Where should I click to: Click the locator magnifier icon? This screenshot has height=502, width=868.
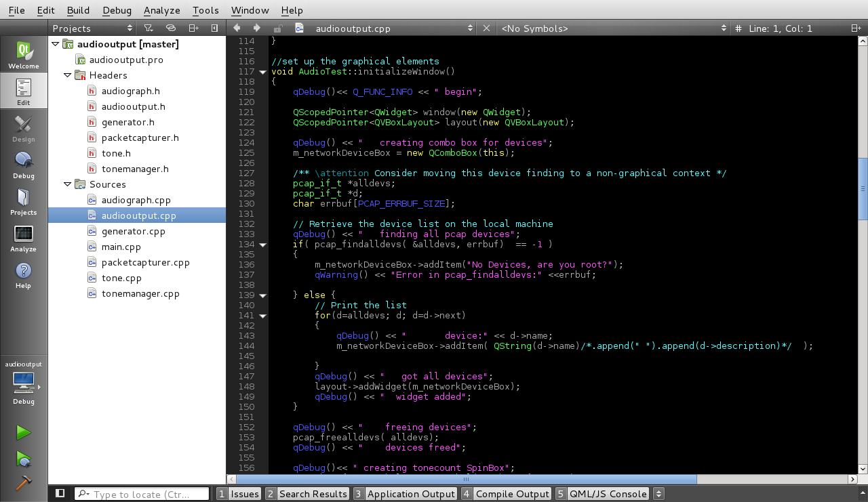(83, 495)
